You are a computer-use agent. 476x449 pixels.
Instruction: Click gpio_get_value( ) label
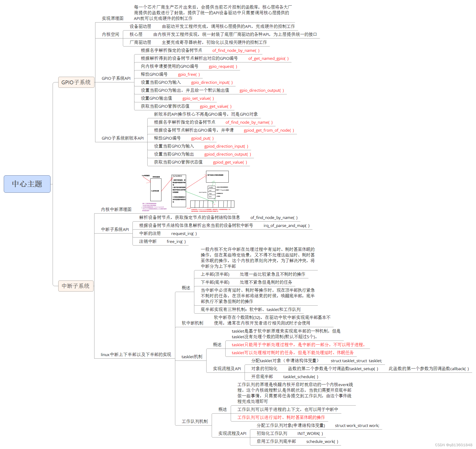[x=216, y=106]
